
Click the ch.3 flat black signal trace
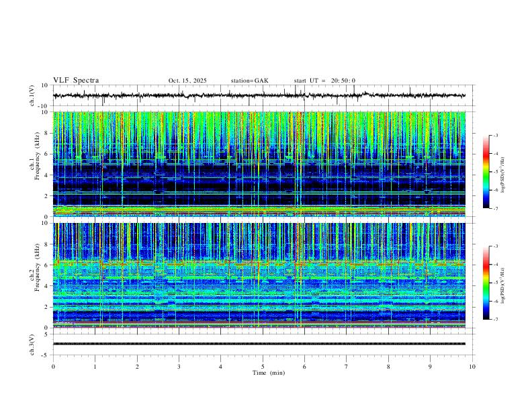[x=259, y=344]
